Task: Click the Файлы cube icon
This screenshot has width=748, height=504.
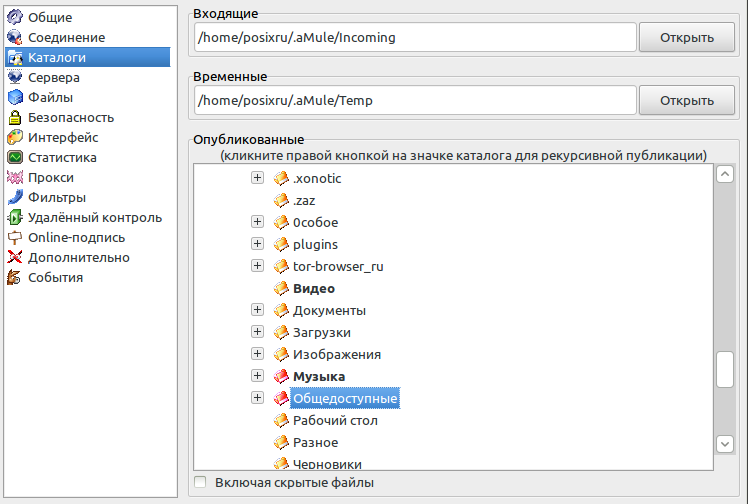Action: (x=15, y=97)
